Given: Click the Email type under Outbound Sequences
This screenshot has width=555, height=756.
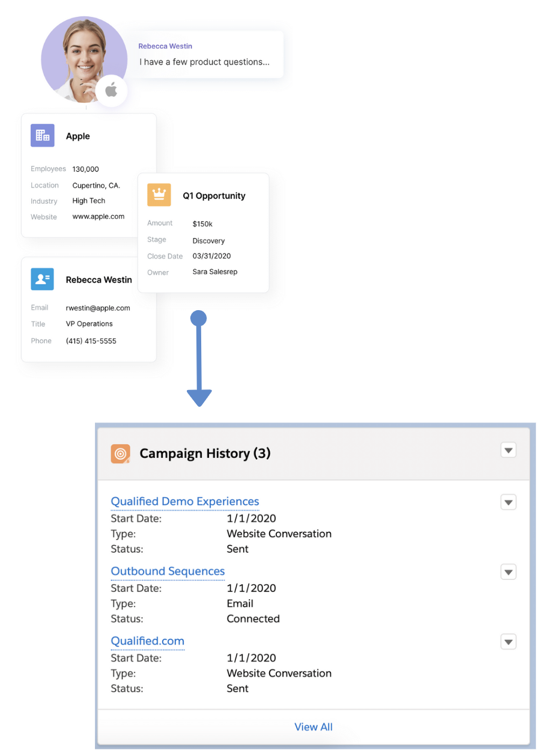Looking at the screenshot, I should pos(240,603).
